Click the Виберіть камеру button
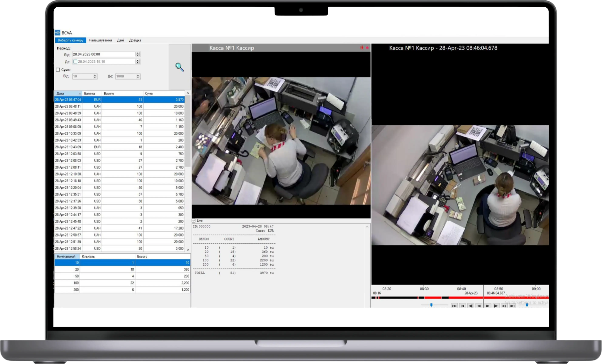Image resolution: width=602 pixels, height=364 pixels. [70, 40]
